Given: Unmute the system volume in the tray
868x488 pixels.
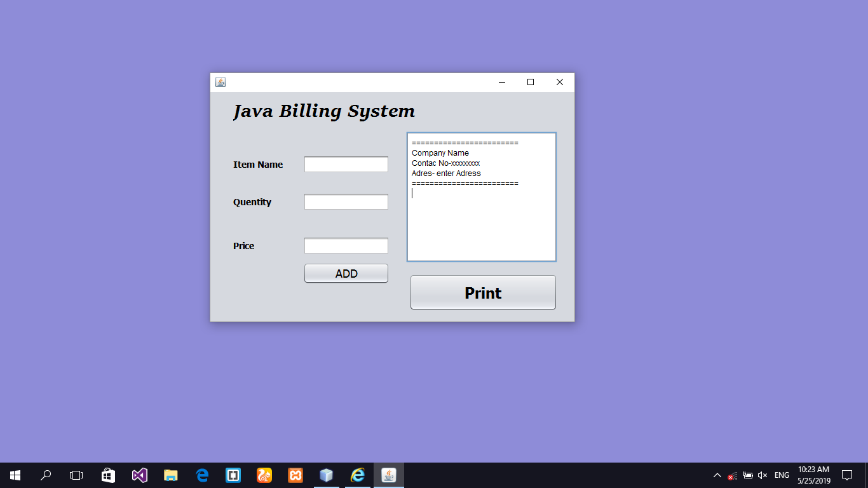Looking at the screenshot, I should pos(762,475).
